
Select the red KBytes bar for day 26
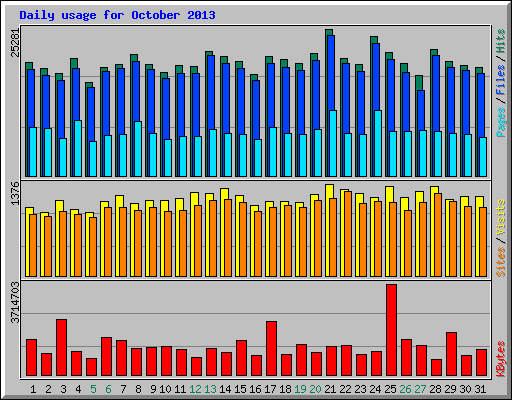406,358
